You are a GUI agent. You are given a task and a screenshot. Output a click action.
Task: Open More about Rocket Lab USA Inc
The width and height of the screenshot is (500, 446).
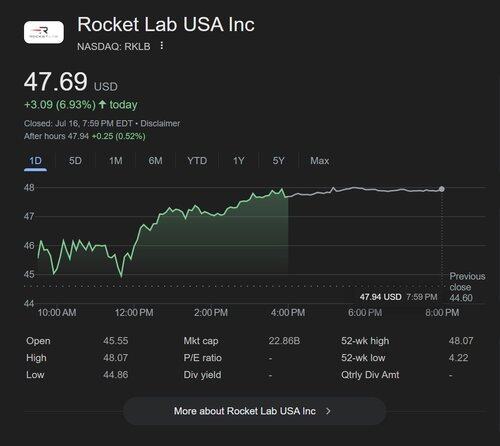[255, 411]
